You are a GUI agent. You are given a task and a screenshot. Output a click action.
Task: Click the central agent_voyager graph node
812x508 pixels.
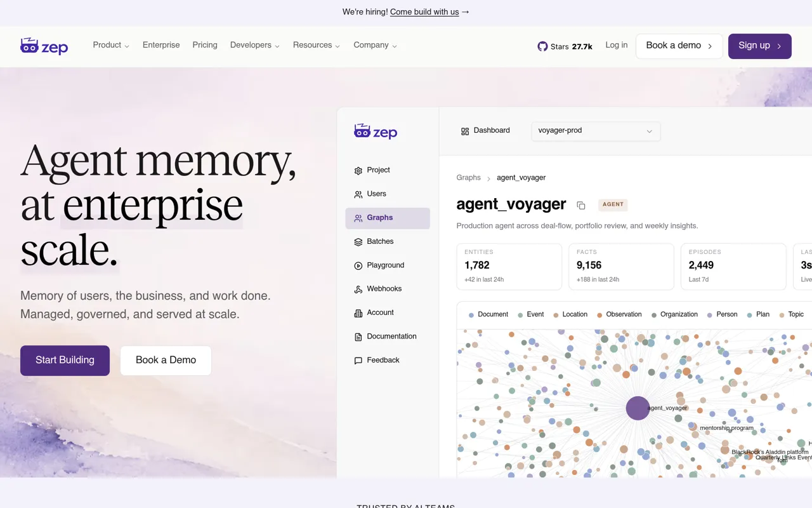[638, 408]
